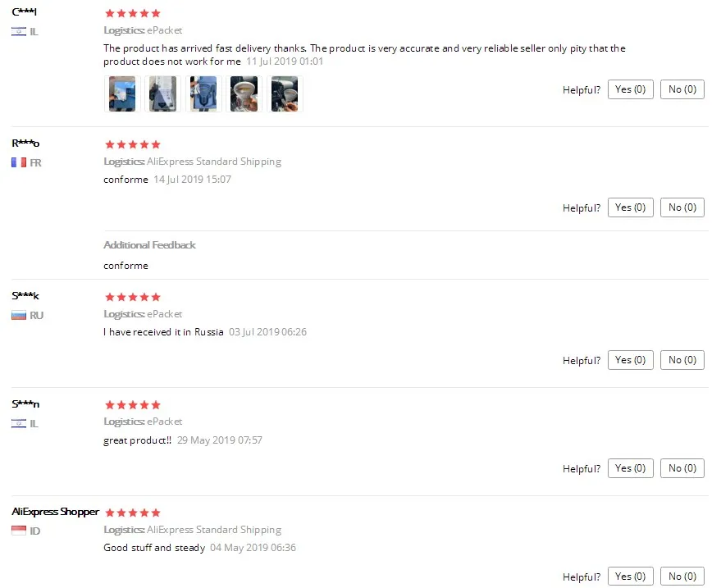Click the Indonesia flag icon under AliExpress Shopper
The image size is (721, 588).
19,531
